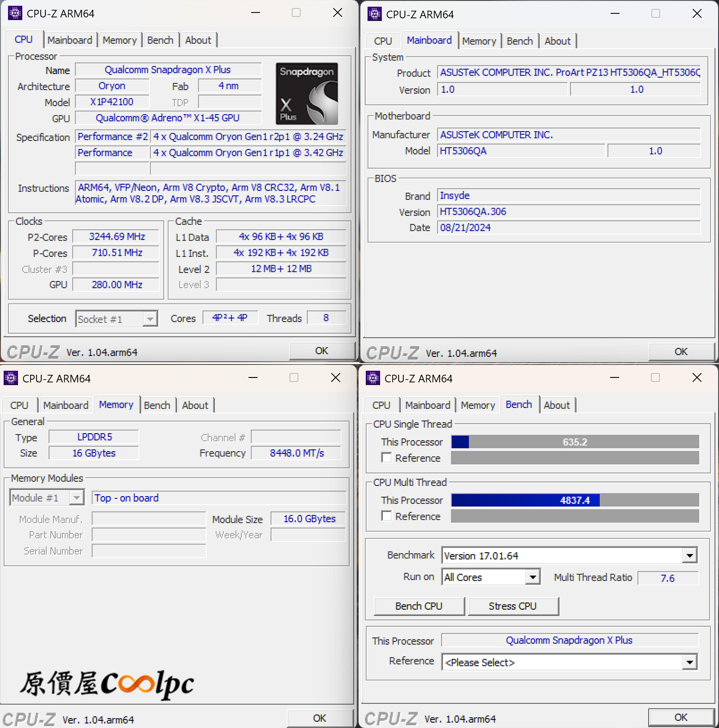Click the Model value X1P42100
This screenshot has height=728, width=719.
pos(112,102)
